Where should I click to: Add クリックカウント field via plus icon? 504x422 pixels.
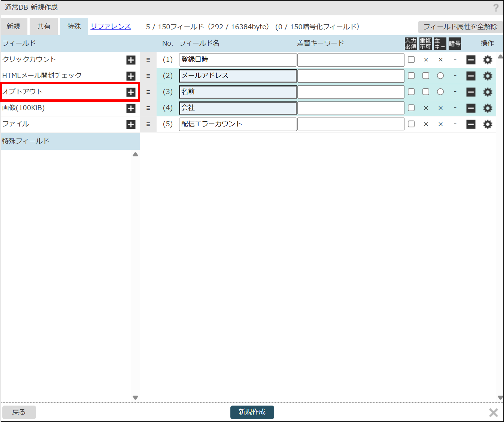point(131,60)
